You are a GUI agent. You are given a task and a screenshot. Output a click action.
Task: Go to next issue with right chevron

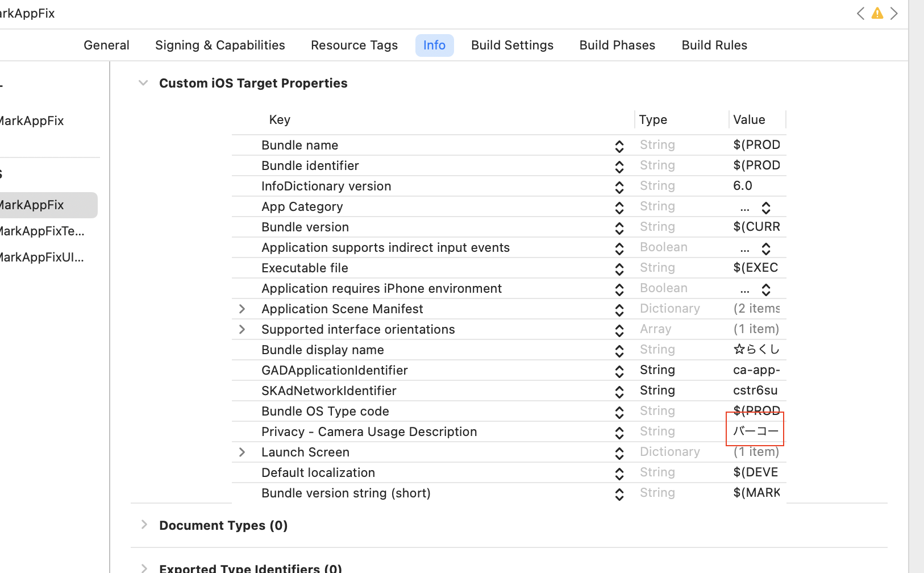tap(894, 13)
